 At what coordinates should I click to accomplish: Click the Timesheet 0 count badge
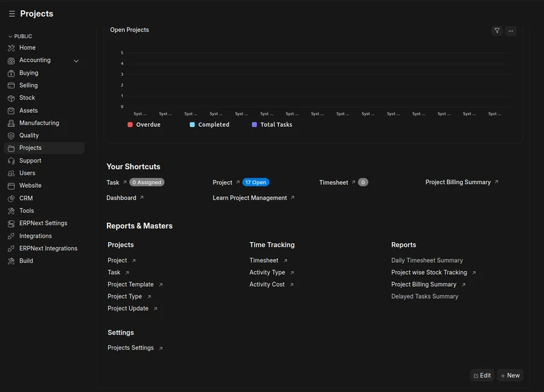(x=363, y=182)
